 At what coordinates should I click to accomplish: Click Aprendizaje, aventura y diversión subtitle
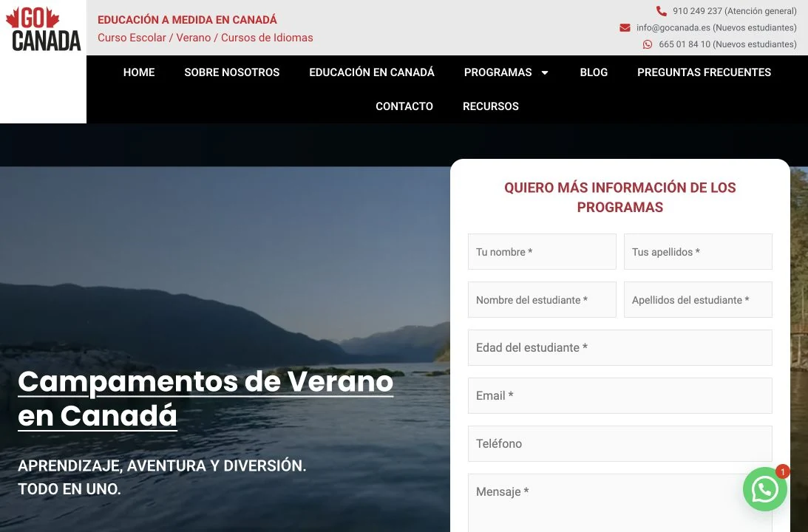pyautogui.click(x=162, y=477)
